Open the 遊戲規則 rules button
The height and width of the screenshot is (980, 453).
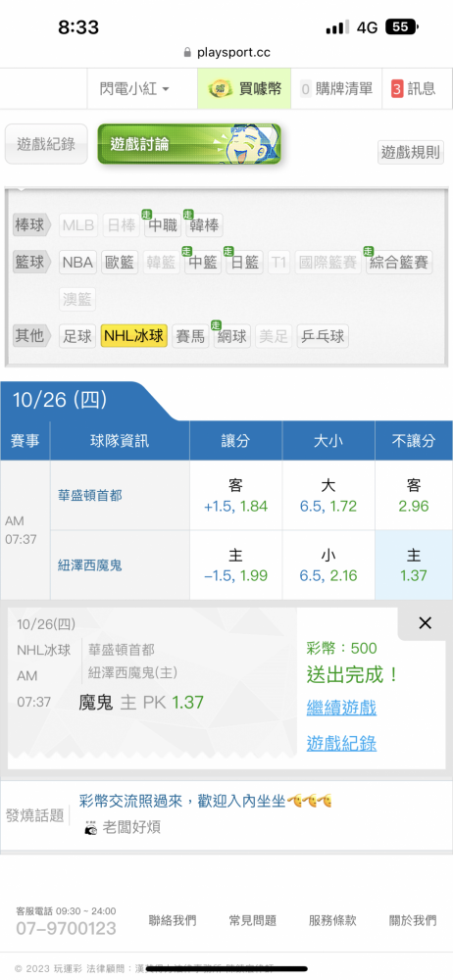411,152
